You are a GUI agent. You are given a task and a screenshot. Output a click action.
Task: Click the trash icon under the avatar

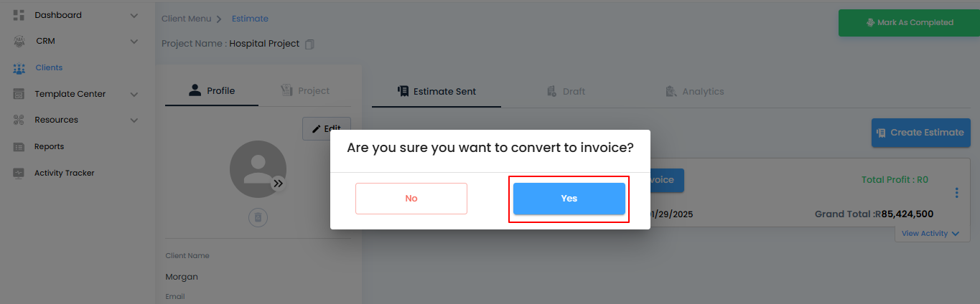point(258,217)
